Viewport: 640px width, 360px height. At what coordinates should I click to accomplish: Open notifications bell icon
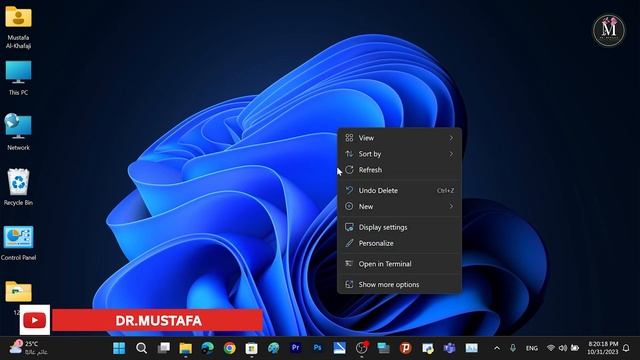626,348
